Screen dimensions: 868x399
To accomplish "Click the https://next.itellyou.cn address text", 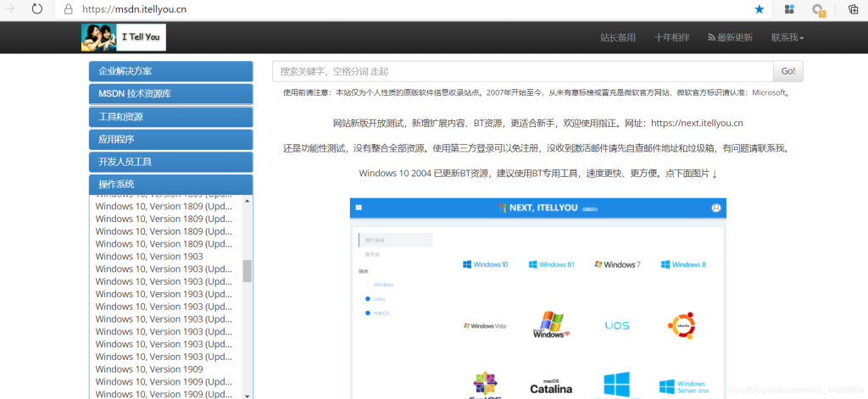I will 697,123.
